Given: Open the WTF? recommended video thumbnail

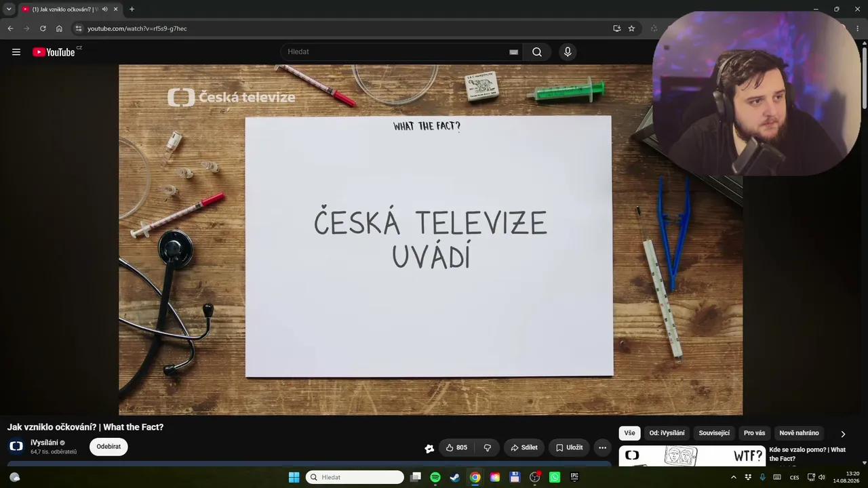Looking at the screenshot, I should [692, 455].
